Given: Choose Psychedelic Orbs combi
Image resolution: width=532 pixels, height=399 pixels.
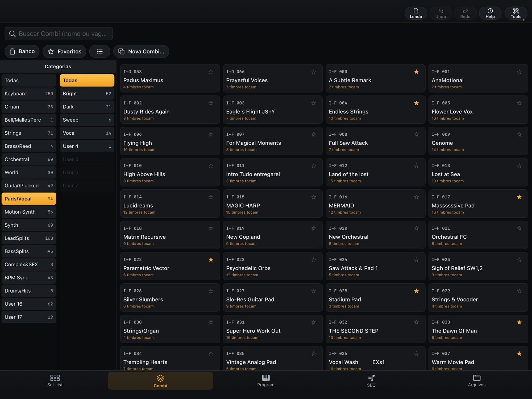Looking at the screenshot, I should click(273, 266).
